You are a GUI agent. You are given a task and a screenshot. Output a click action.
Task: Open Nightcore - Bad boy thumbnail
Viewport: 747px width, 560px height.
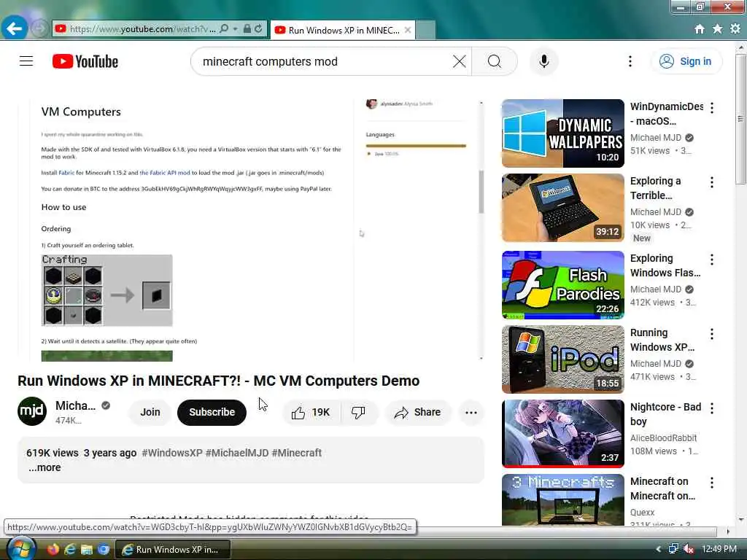click(562, 434)
